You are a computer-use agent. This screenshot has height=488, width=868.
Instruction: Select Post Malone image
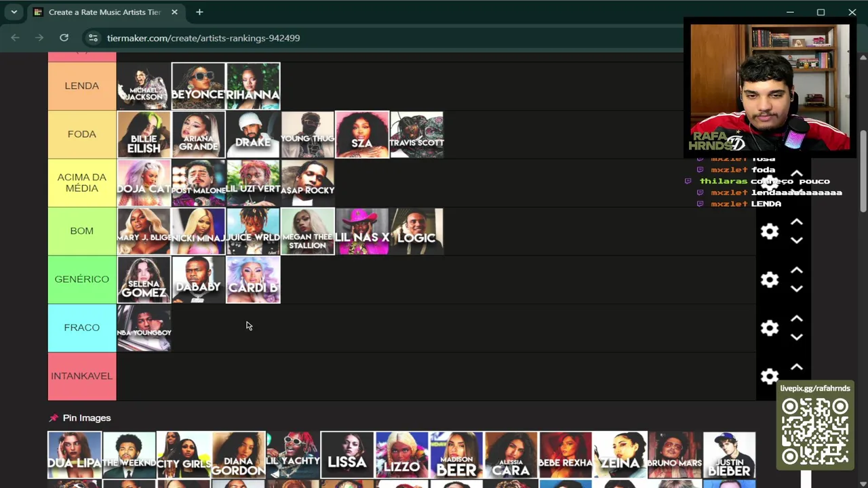(x=198, y=183)
